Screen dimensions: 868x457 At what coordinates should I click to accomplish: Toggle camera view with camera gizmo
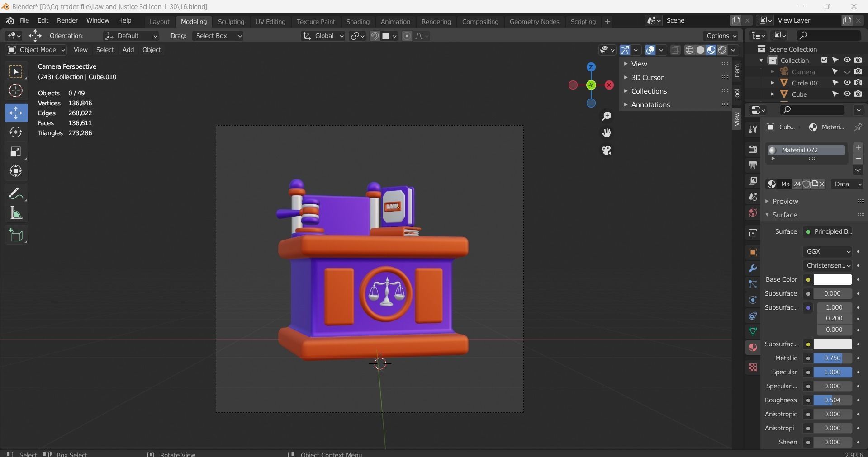607,150
